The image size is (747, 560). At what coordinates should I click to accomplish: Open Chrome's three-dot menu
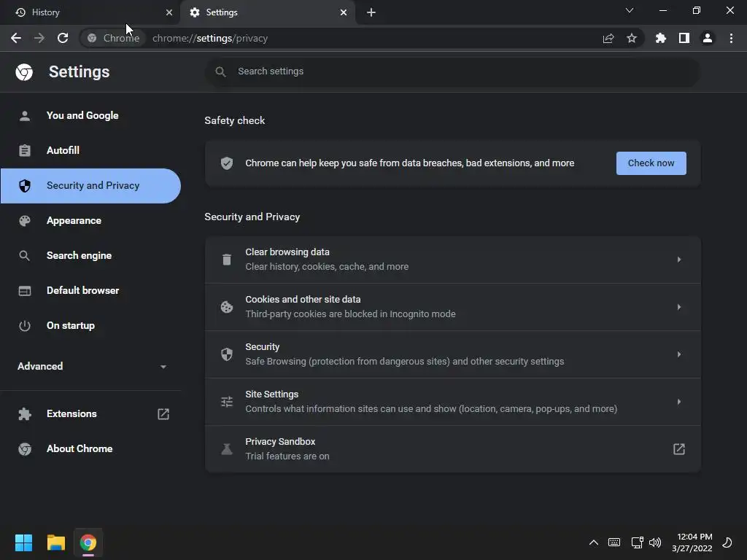[x=731, y=38]
